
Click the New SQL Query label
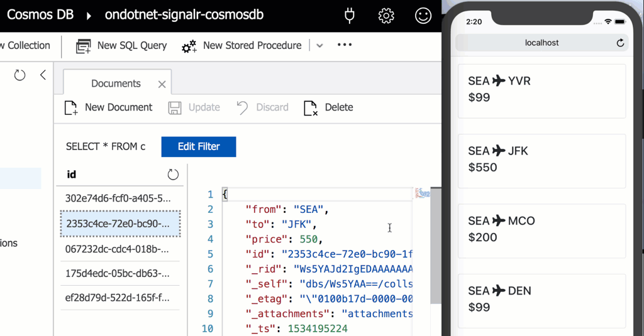pos(132,46)
